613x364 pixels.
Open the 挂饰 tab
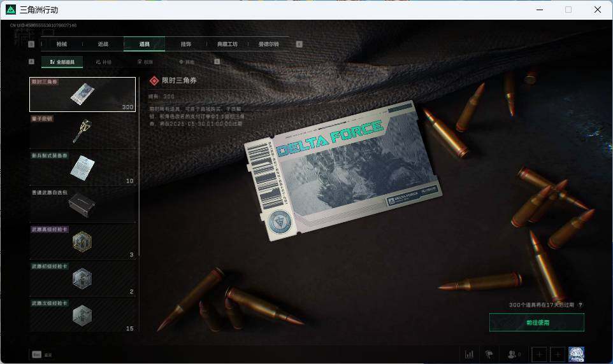click(x=185, y=44)
